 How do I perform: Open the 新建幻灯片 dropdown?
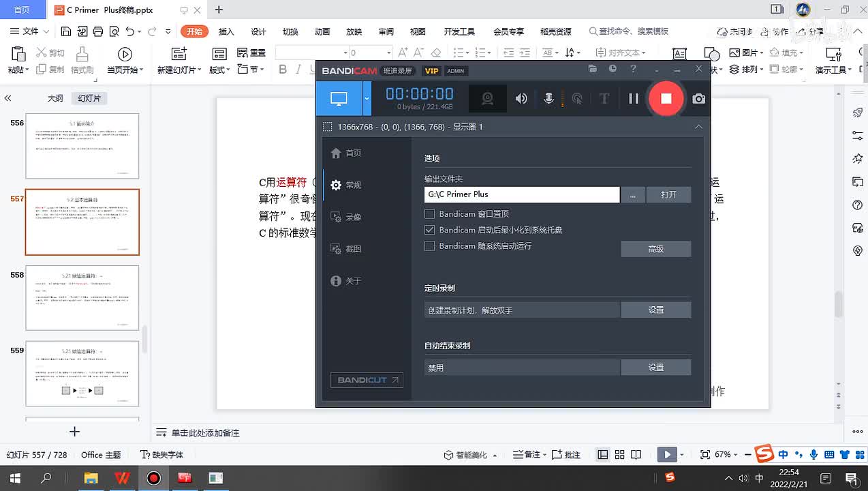pyautogui.click(x=180, y=70)
